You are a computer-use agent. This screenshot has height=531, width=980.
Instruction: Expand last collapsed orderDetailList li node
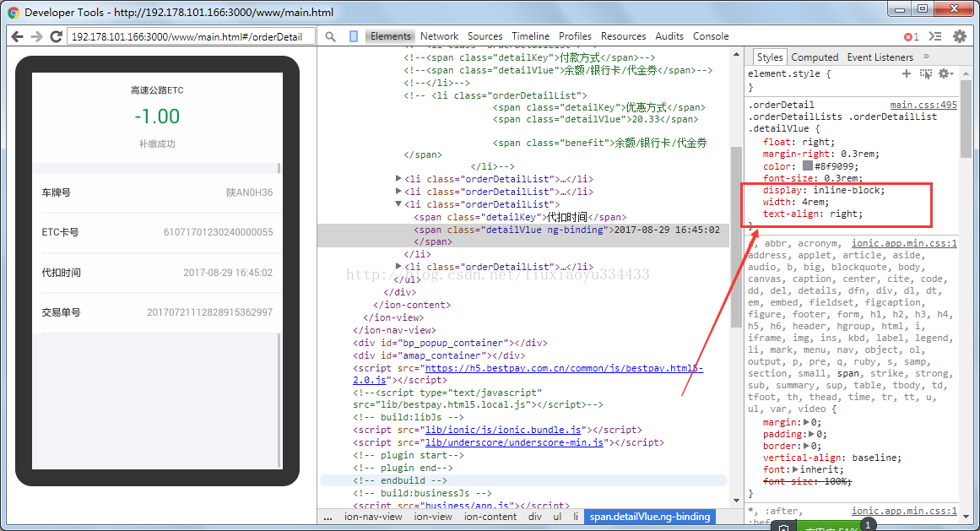(398, 266)
